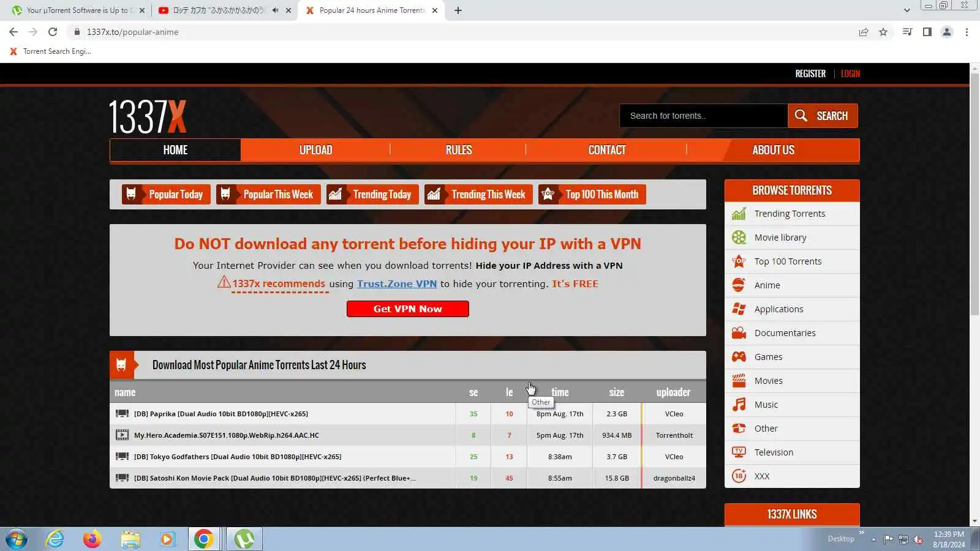Click the browser address bar URL
The image size is (980, 551).
click(133, 32)
